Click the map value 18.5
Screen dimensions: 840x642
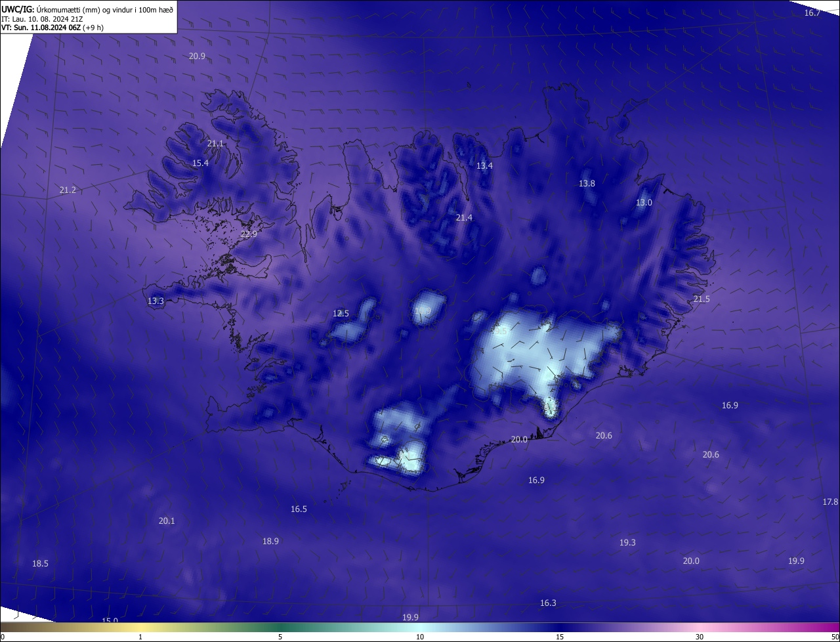40,564
